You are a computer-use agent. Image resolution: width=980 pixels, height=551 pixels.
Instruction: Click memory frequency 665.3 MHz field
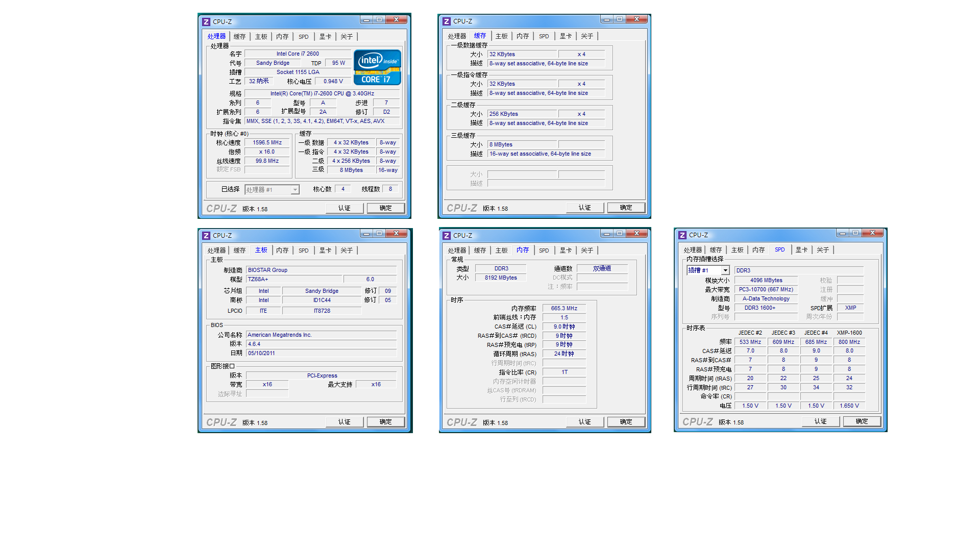click(564, 309)
